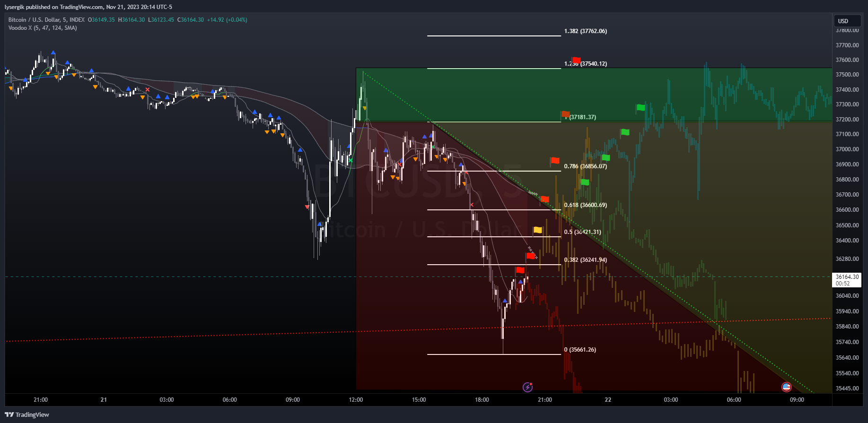Image resolution: width=868 pixels, height=423 pixels.
Task: Click the TradingView logo
Action: (27, 414)
